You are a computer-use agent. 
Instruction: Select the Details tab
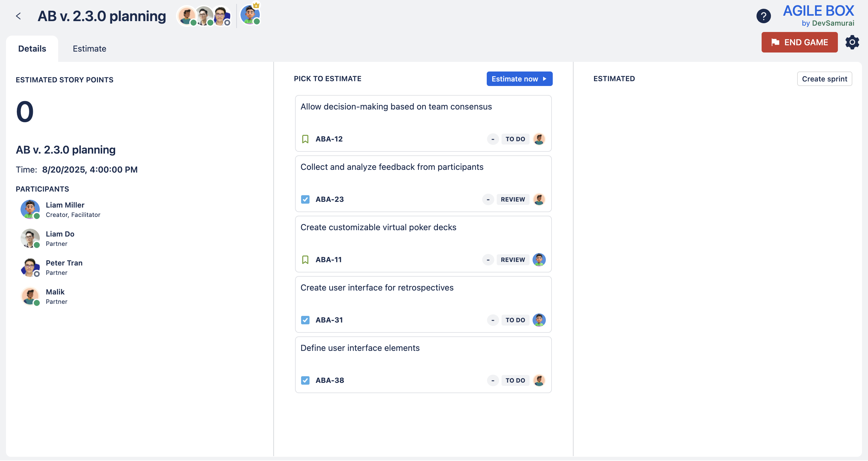coord(32,49)
